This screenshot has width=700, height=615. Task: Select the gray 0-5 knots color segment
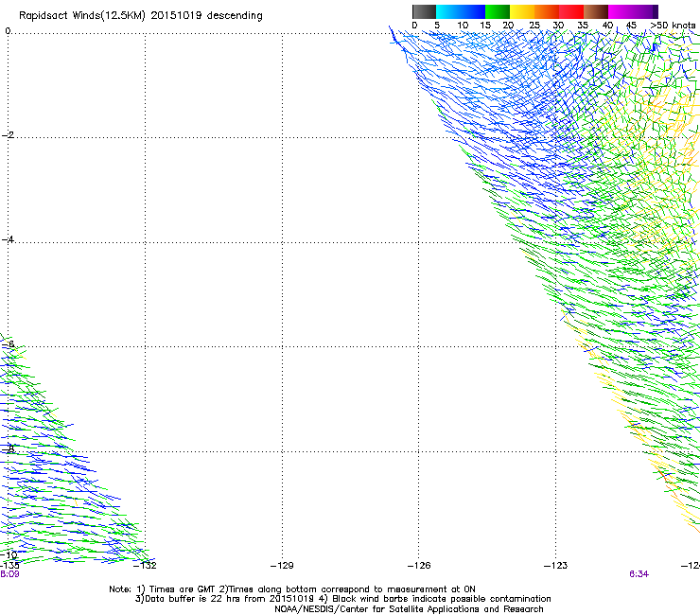[424, 11]
